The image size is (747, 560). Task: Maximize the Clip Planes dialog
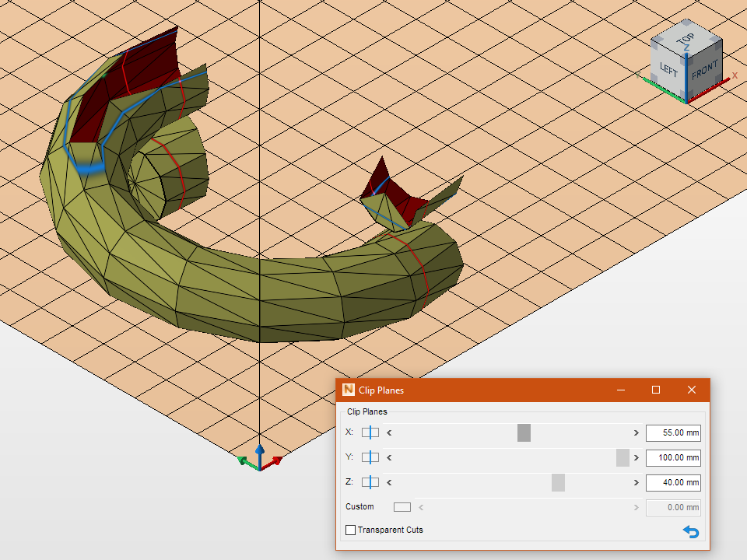click(656, 390)
